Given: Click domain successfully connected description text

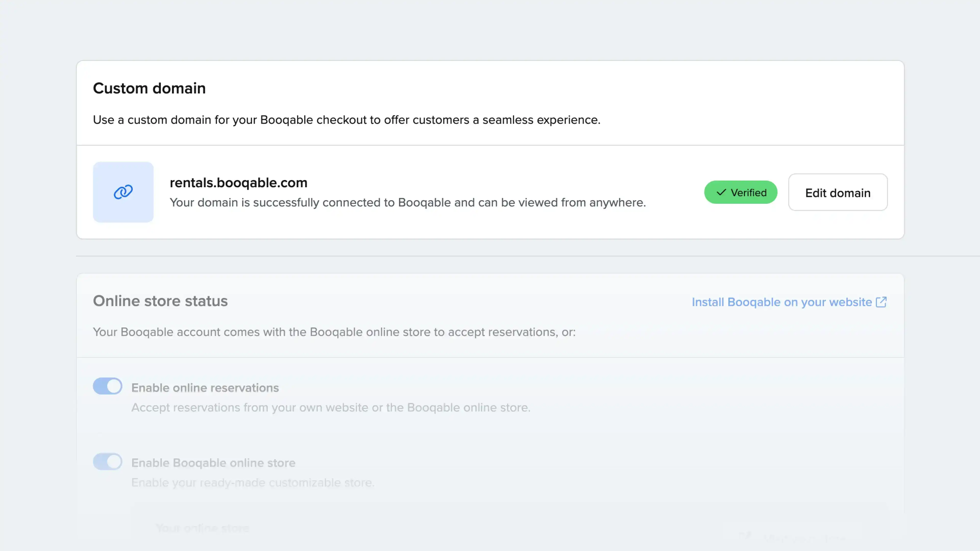Looking at the screenshot, I should pos(408,202).
